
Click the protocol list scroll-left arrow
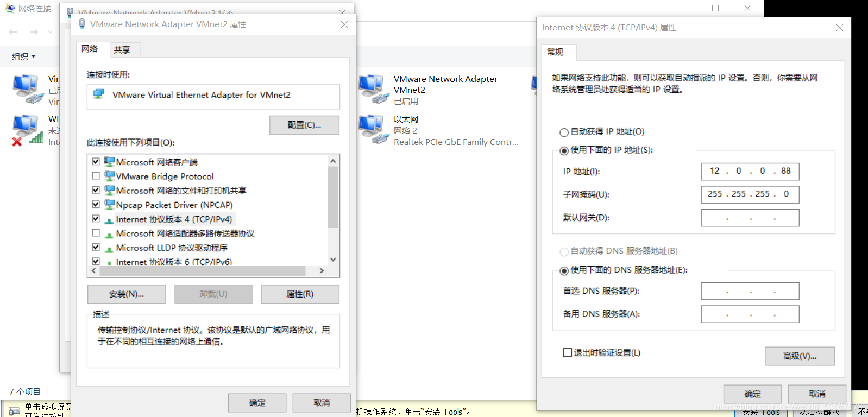[93, 270]
